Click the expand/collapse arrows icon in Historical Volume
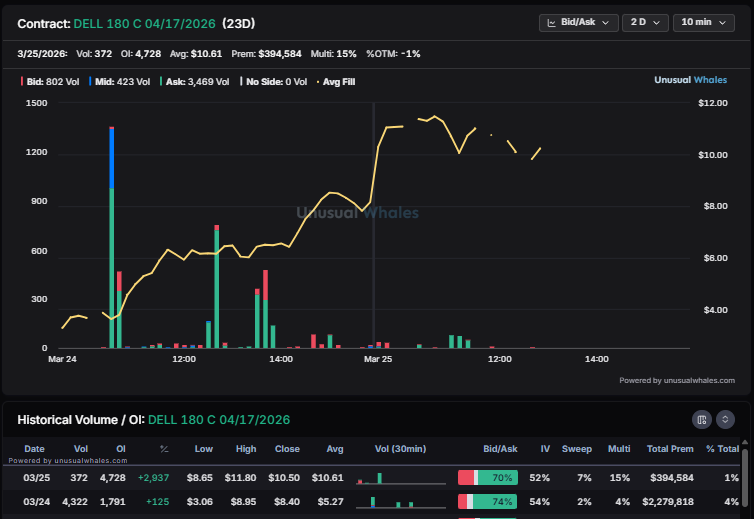 coord(725,419)
